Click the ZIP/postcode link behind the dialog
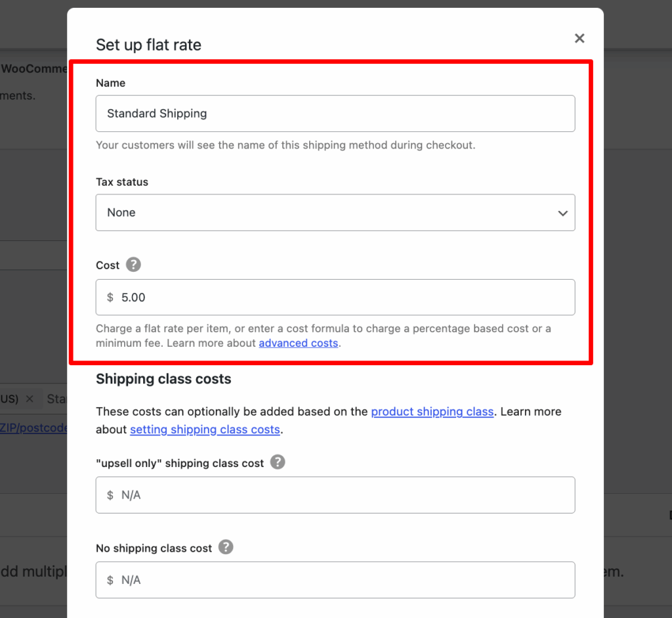Image resolution: width=672 pixels, height=618 pixels. coord(34,428)
